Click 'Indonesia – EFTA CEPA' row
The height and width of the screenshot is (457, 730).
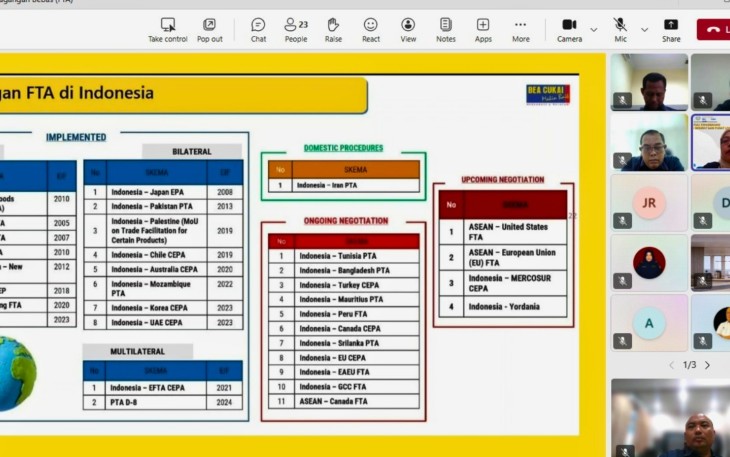[x=163, y=388]
